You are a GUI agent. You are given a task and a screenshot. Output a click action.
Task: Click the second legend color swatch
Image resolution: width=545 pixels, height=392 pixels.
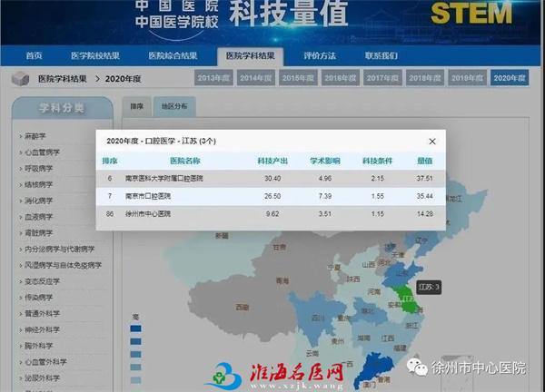(135, 341)
